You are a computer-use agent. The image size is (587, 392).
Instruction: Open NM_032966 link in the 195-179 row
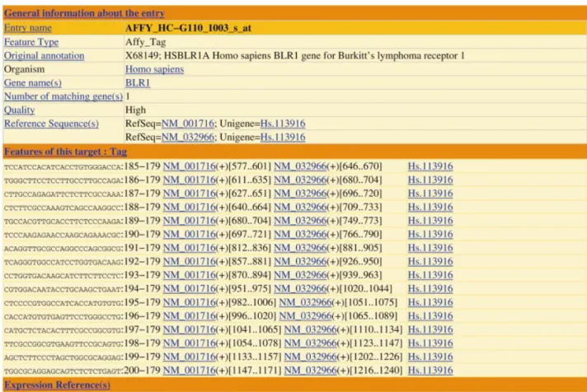[x=306, y=302]
